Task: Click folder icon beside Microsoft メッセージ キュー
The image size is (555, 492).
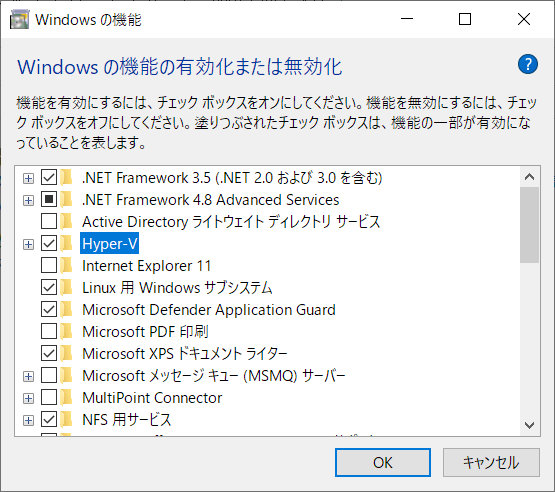Action: (66, 375)
